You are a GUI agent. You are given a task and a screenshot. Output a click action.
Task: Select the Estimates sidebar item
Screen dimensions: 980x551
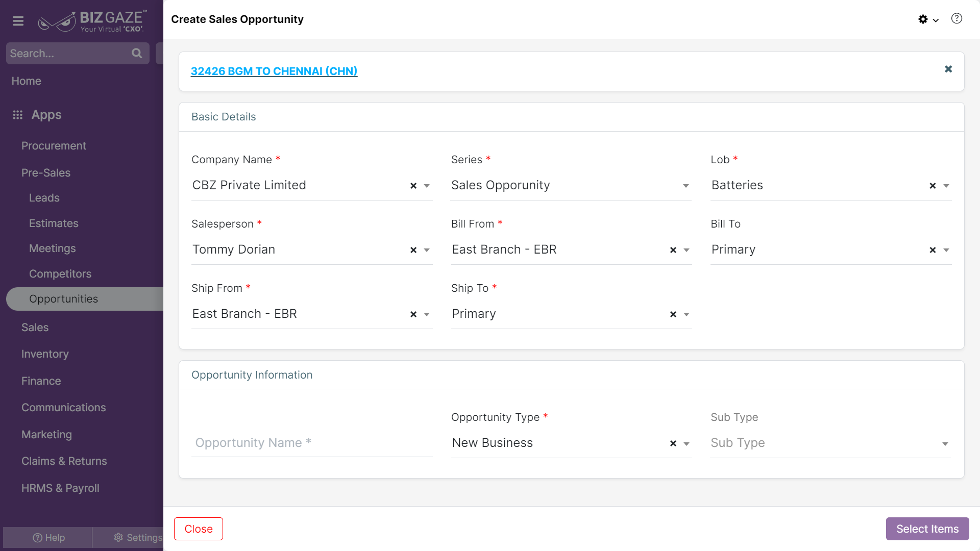click(54, 223)
